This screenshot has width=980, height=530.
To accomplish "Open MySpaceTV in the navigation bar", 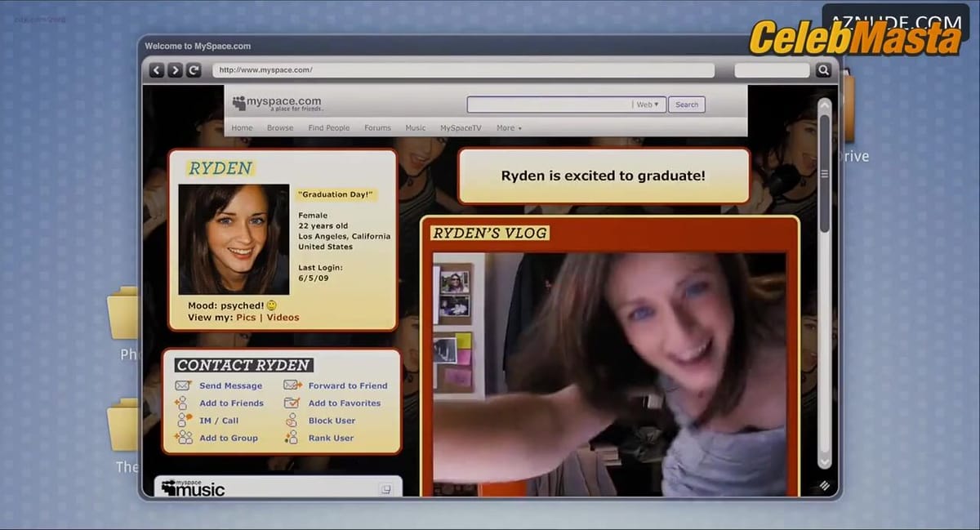I will (x=461, y=128).
